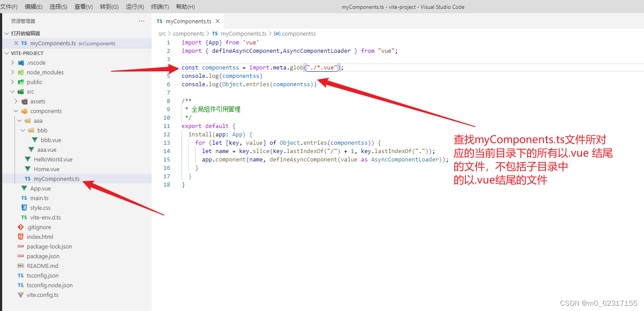
Task: Collapse the bbb folder chevron
Action: click(x=23, y=131)
